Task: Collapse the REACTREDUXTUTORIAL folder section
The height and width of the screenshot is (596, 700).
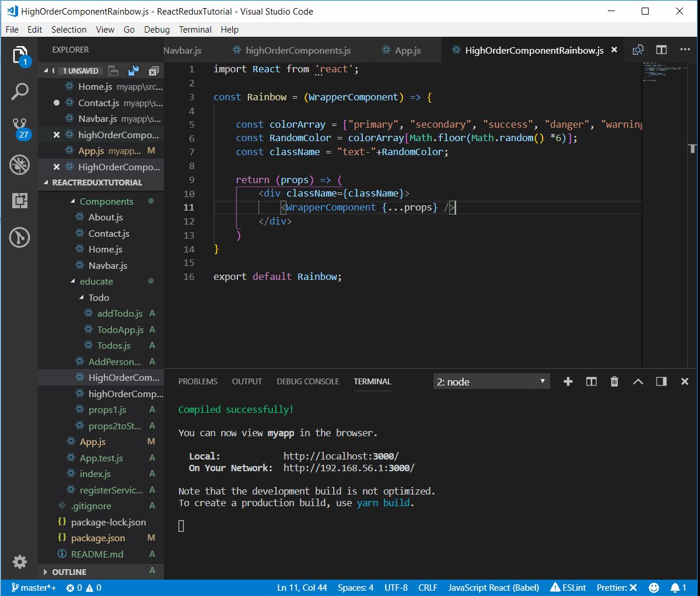Action: [x=46, y=183]
